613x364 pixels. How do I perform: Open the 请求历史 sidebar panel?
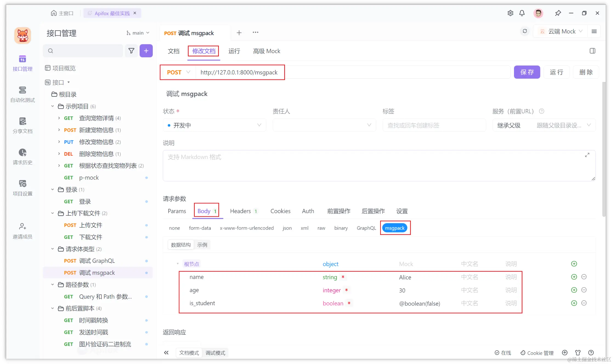tap(22, 157)
